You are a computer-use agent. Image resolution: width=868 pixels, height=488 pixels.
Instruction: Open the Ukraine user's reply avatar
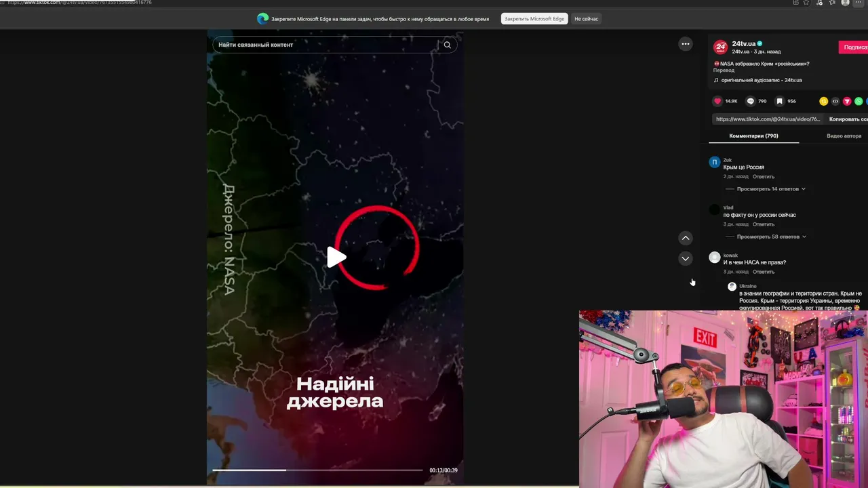732,287
